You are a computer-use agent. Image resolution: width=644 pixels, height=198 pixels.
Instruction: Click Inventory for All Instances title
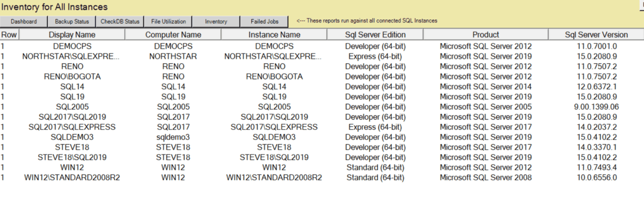coord(55,7)
